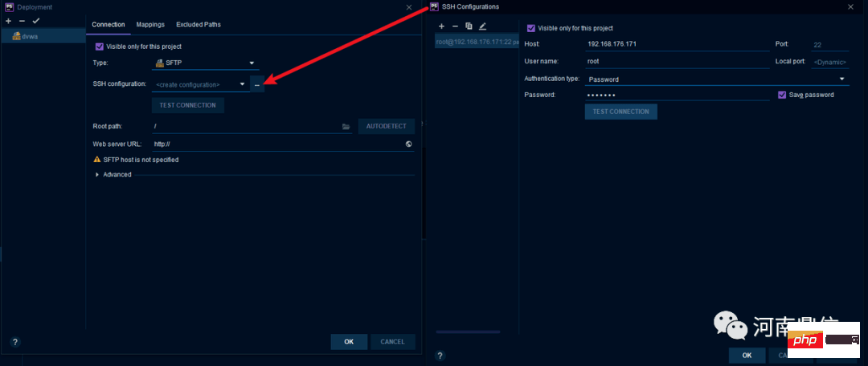Screen dimensions: 868x366
Task: Click the Password field
Action: [x=677, y=95]
